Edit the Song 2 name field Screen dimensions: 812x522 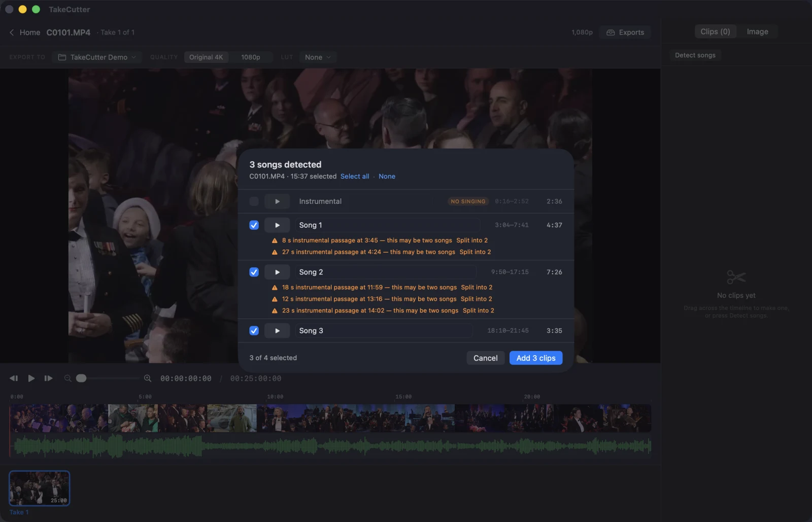[x=386, y=272]
